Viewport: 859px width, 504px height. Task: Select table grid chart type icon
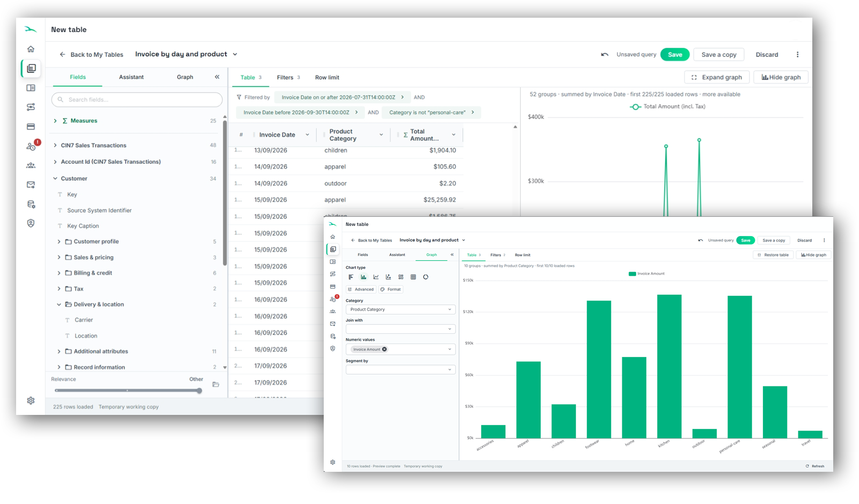(413, 277)
